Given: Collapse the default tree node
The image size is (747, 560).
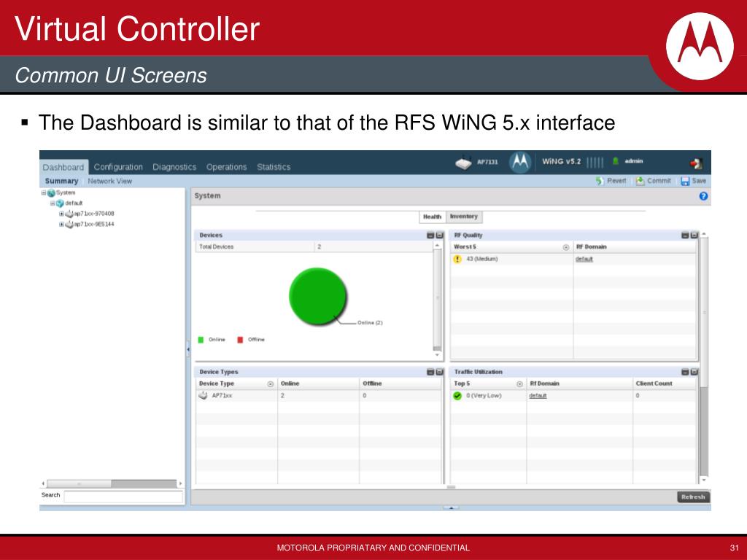Looking at the screenshot, I should 53,203.
